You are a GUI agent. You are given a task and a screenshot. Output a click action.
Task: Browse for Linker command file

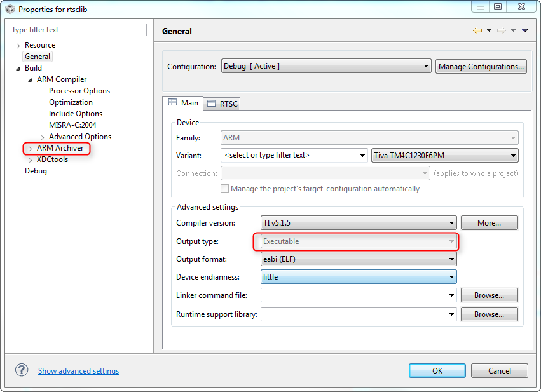pyautogui.click(x=489, y=295)
